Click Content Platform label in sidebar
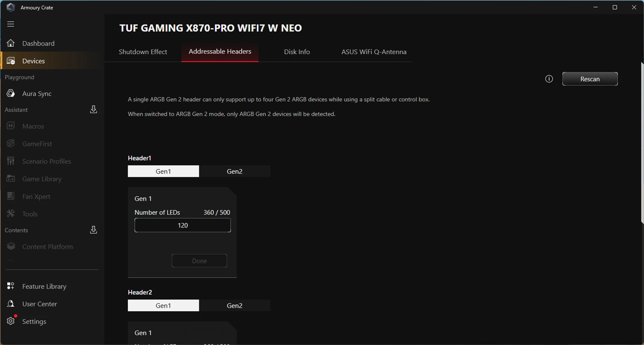 click(x=48, y=247)
